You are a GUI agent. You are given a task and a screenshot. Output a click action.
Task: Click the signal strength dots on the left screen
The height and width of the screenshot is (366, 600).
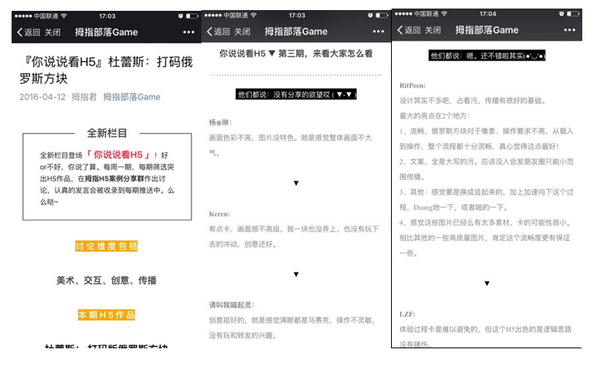coord(23,16)
